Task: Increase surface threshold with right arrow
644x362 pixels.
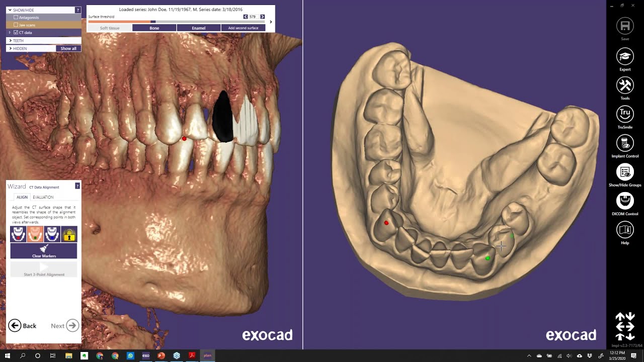Action: click(x=262, y=17)
